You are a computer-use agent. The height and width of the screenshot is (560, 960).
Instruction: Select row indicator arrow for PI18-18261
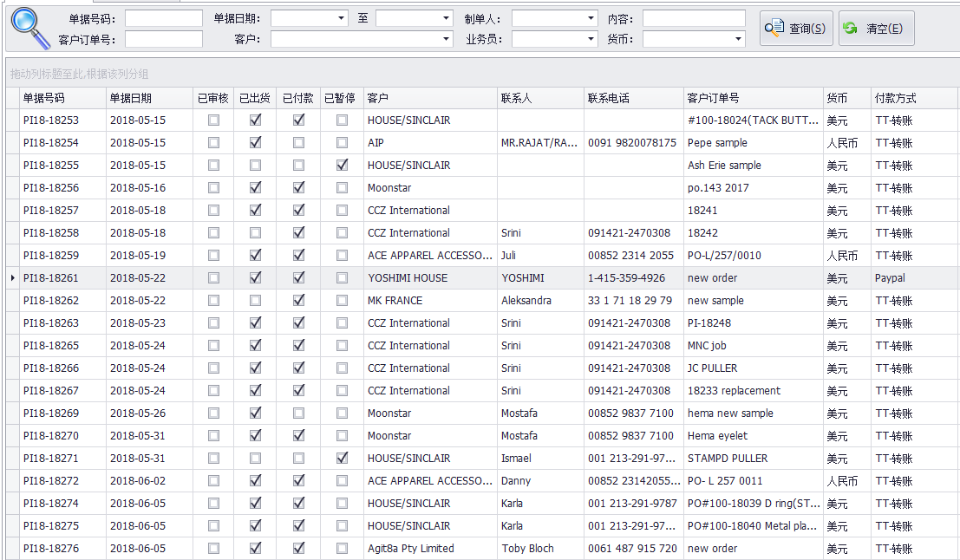(13, 278)
